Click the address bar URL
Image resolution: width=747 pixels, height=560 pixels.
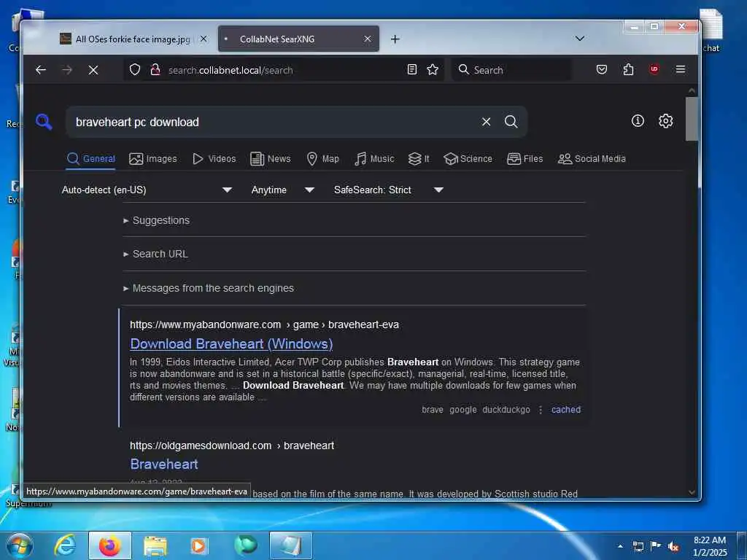(x=230, y=71)
